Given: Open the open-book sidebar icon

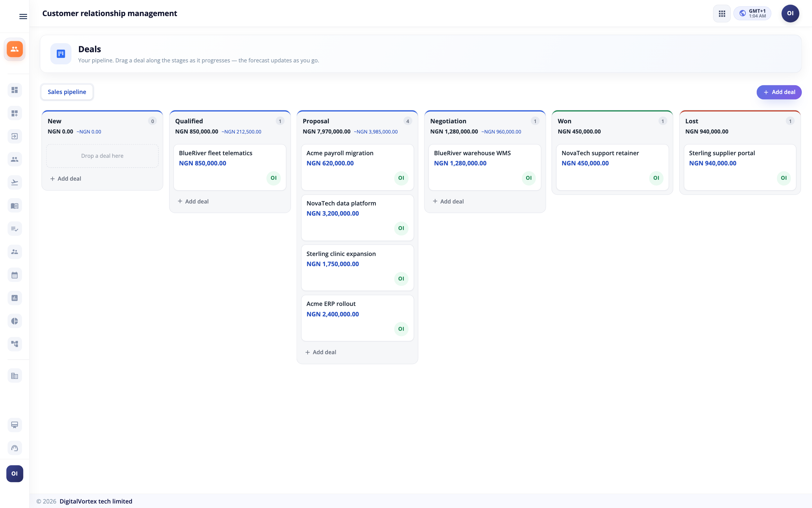Looking at the screenshot, I should click(x=14, y=206).
